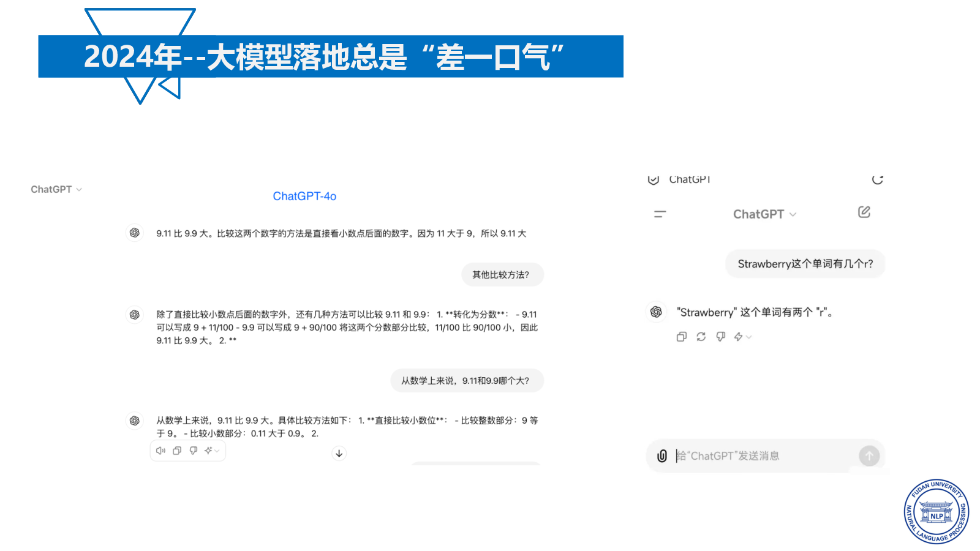Image resolution: width=980 pixels, height=551 pixels.
Task: Click the scroll-to-bottom arrow button
Action: pyautogui.click(x=339, y=453)
